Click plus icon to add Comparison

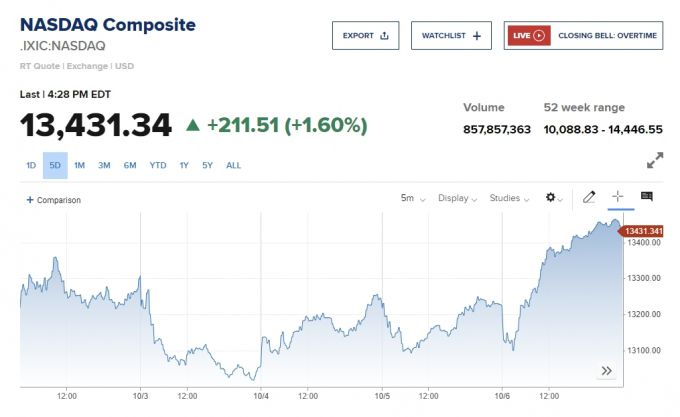pos(30,200)
